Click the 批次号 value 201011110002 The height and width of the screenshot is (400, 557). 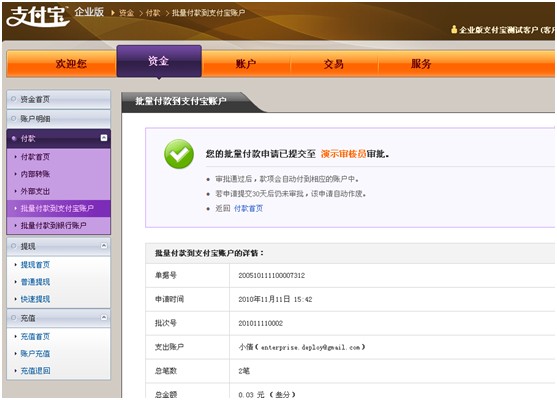pos(260,323)
